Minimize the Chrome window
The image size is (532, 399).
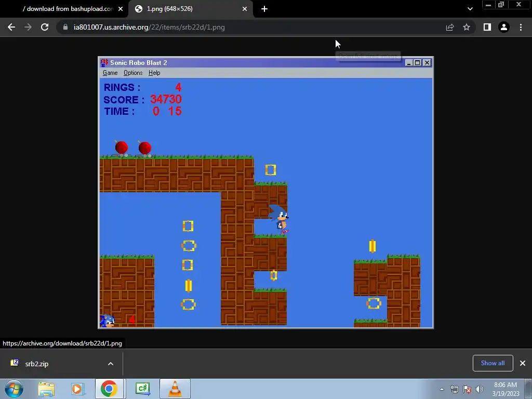[x=488, y=5]
